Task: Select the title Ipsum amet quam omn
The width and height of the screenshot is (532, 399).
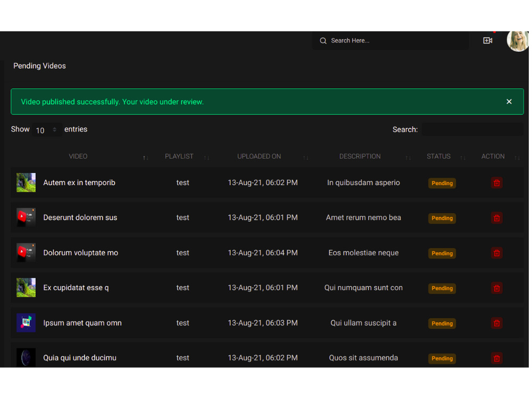Action: (x=82, y=323)
